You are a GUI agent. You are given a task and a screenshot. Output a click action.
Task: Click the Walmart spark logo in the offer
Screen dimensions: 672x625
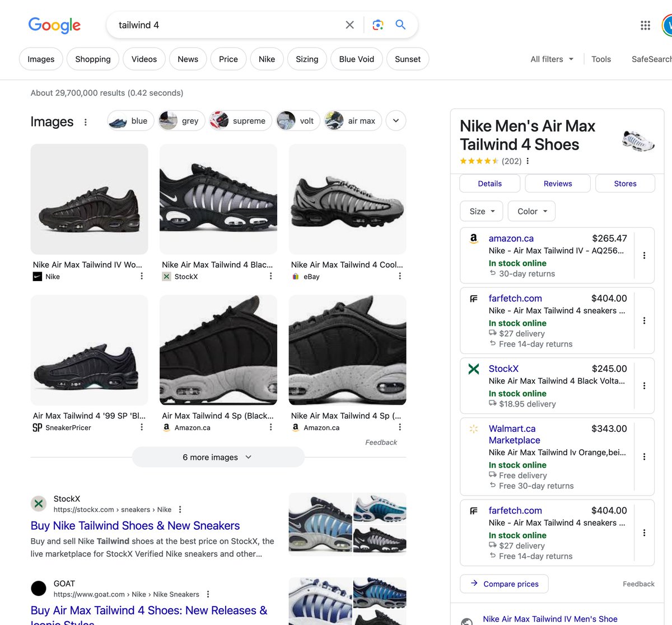pyautogui.click(x=474, y=429)
